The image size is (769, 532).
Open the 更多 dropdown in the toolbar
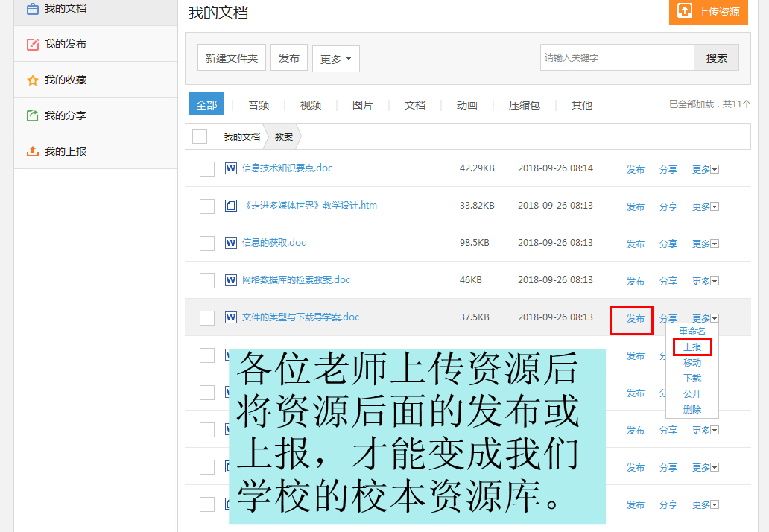tap(335, 58)
